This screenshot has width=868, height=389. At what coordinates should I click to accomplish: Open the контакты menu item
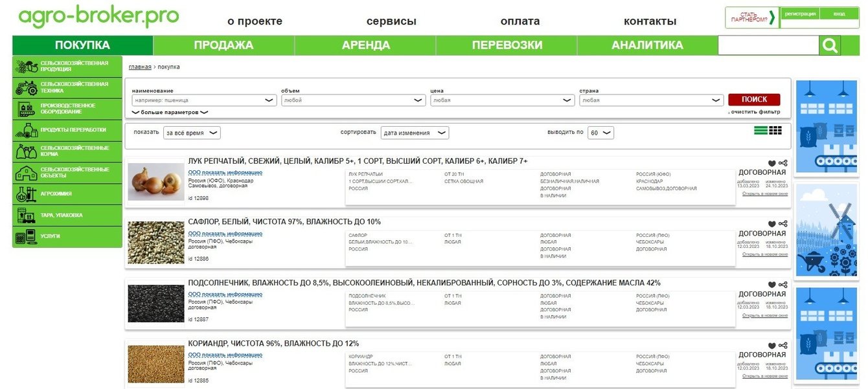(650, 21)
